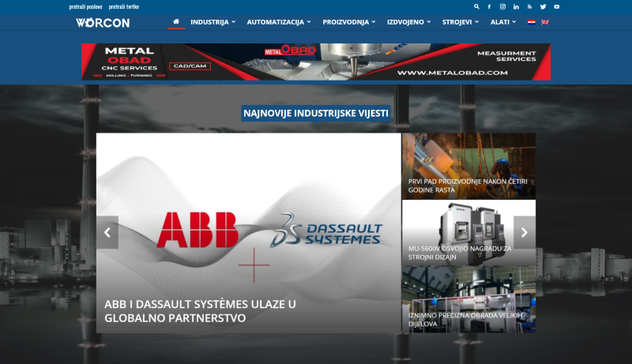Switch language with Croatian flag
This screenshot has width=632, height=364.
point(531,22)
